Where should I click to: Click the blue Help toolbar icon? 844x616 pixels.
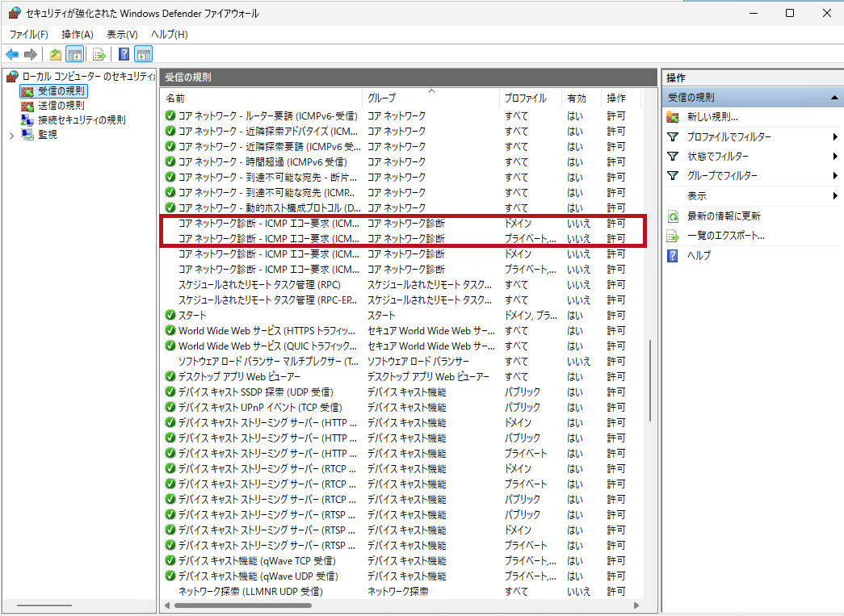click(124, 54)
